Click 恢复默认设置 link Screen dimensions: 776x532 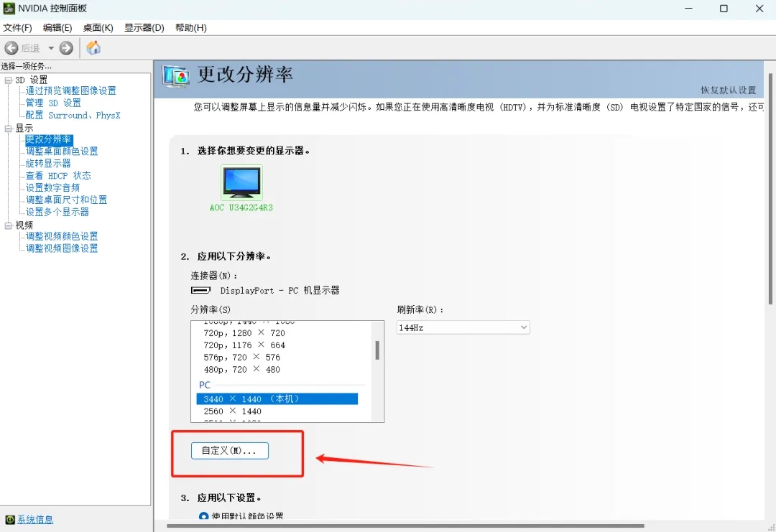[x=728, y=90]
